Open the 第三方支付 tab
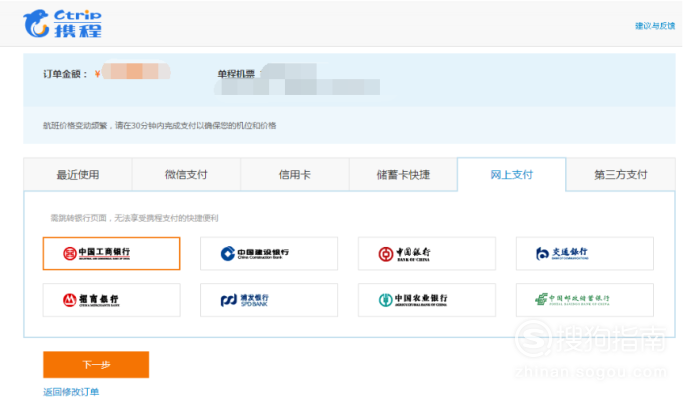Screen dimensions: 691x406 (620, 175)
